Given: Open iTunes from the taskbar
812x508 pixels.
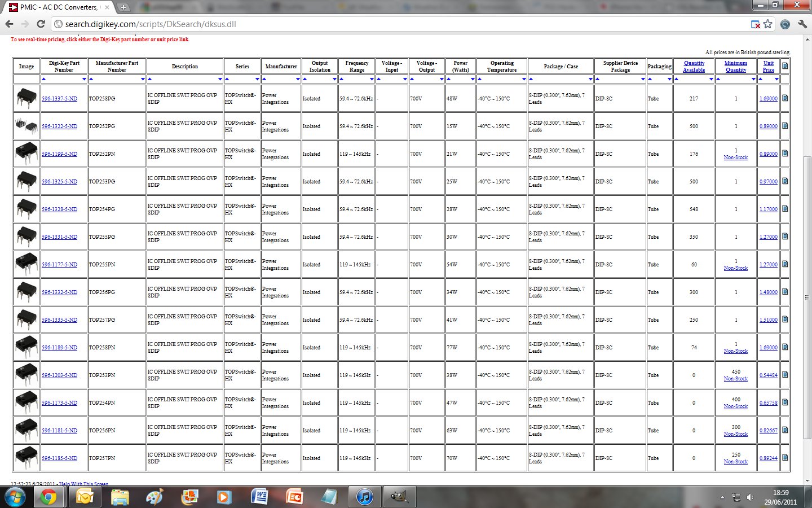Looking at the screenshot, I should tap(365, 497).
